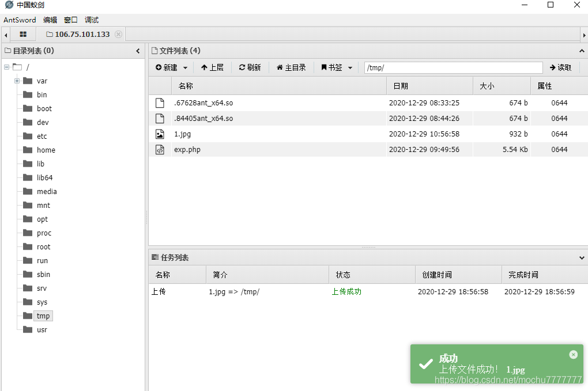
Task: Sort files by the 日期 column header
Action: pyautogui.click(x=429, y=86)
